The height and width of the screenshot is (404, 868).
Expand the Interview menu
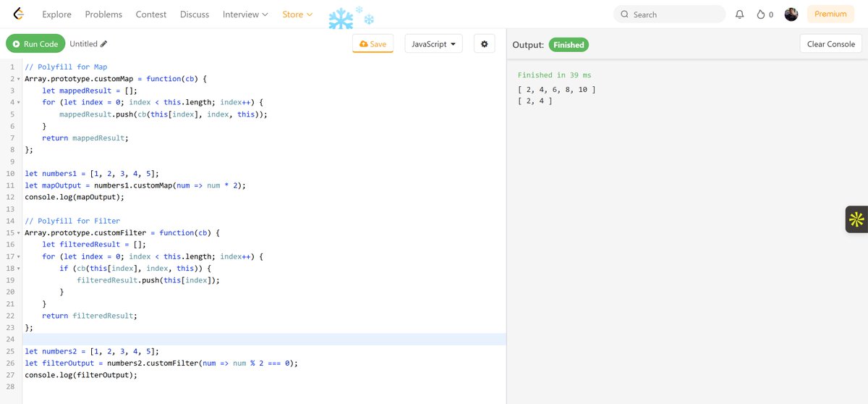point(245,14)
